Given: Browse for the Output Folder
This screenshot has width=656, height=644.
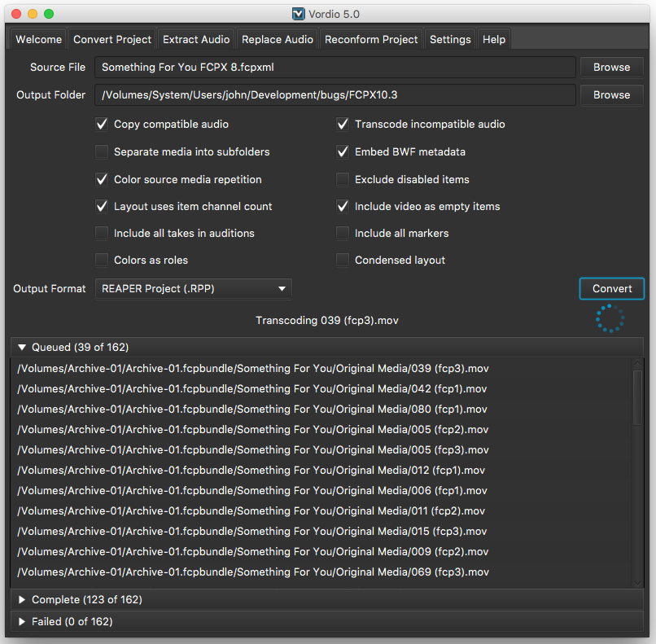Looking at the screenshot, I should click(x=612, y=95).
